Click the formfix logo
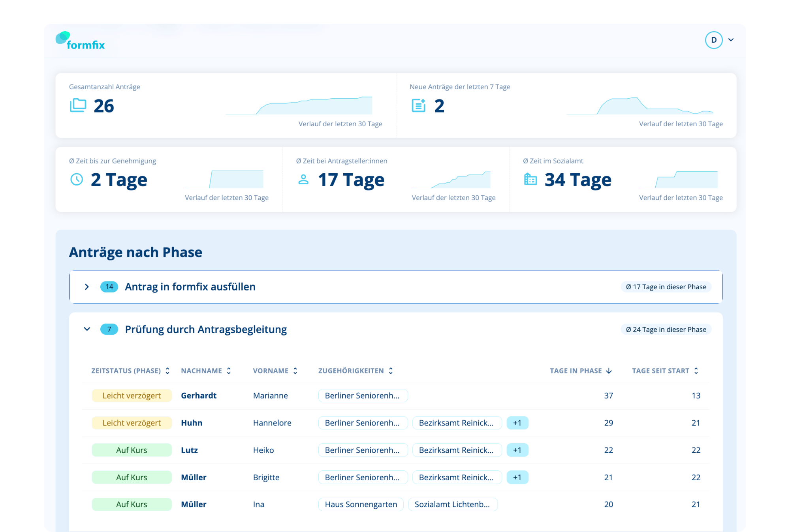The width and height of the screenshot is (790, 532). (80, 41)
